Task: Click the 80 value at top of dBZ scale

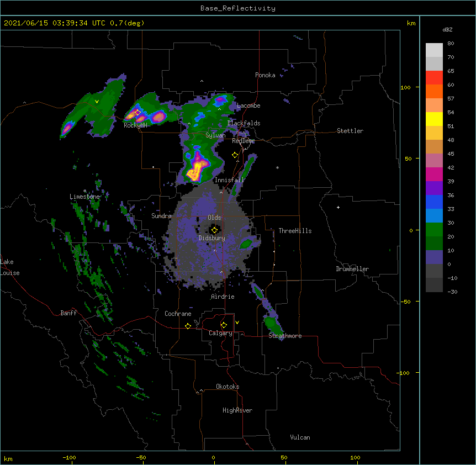Action: 451,44
